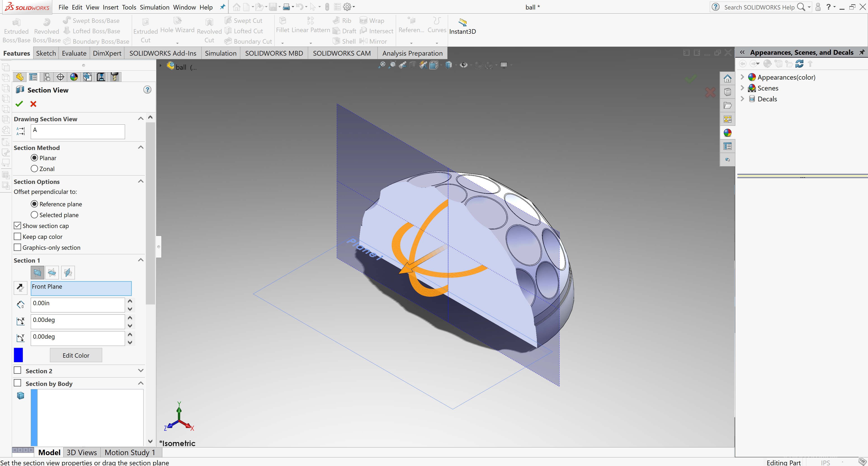868x466 pixels.
Task: Choose Selected plane offset option
Action: coord(54,215)
